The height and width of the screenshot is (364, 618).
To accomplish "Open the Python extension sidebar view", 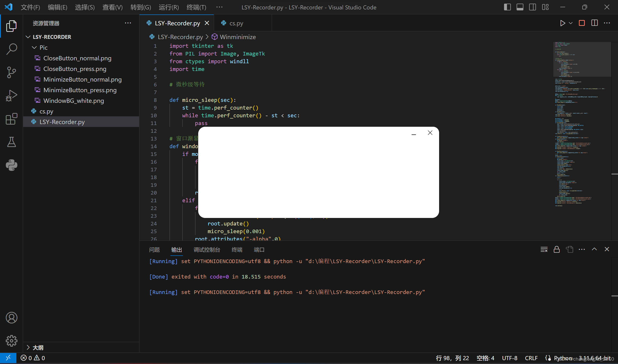I will click(x=11, y=165).
